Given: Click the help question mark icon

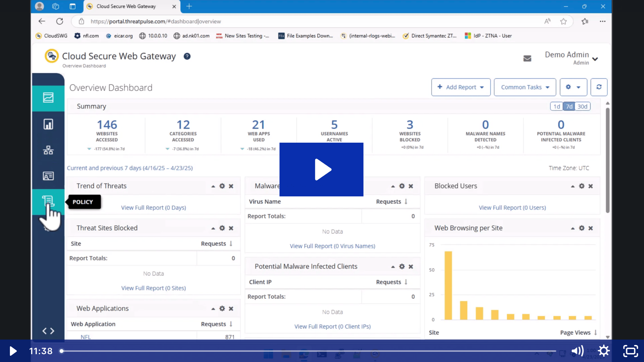Looking at the screenshot, I should pos(187,56).
